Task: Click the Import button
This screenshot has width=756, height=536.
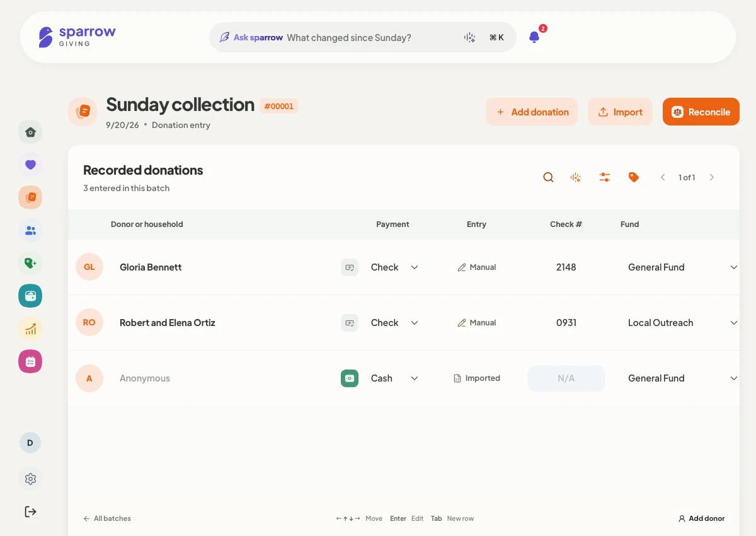Action: tap(620, 112)
